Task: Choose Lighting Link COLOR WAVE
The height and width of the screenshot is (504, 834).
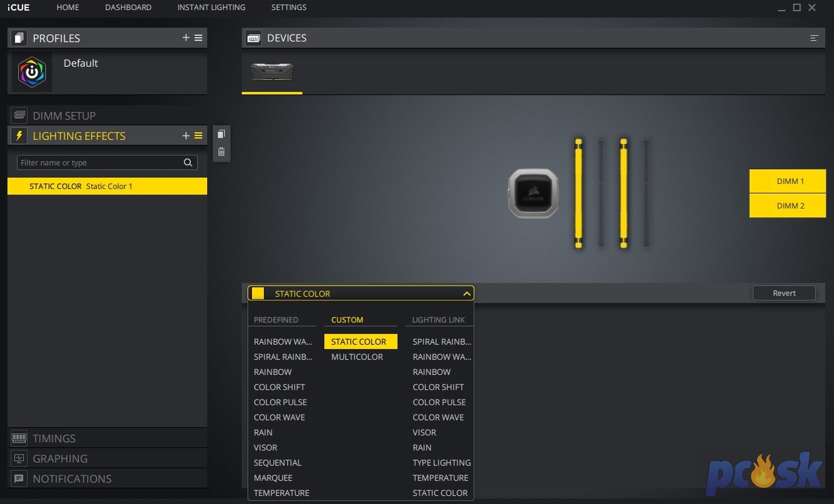Action: pos(438,417)
